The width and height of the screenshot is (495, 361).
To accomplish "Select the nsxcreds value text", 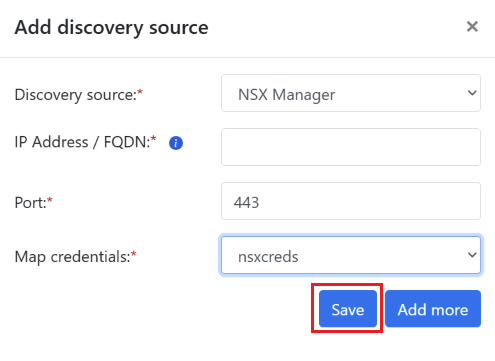I will pyautogui.click(x=268, y=257).
